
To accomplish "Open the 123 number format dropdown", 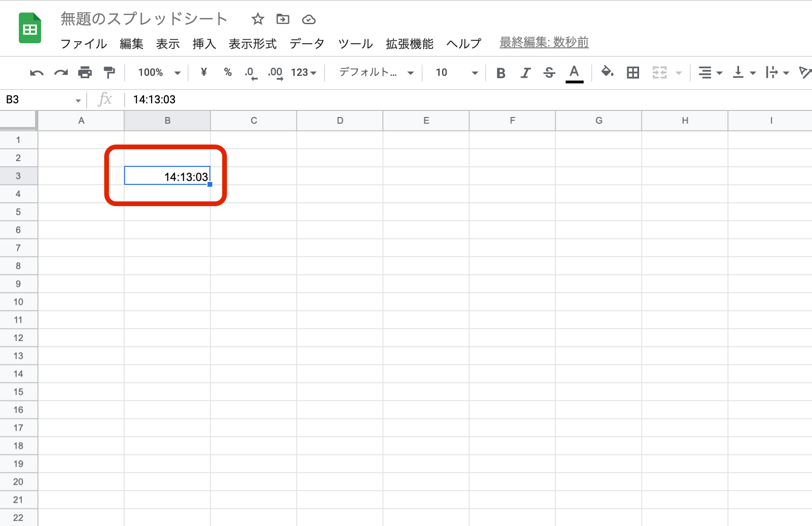I will pos(304,73).
